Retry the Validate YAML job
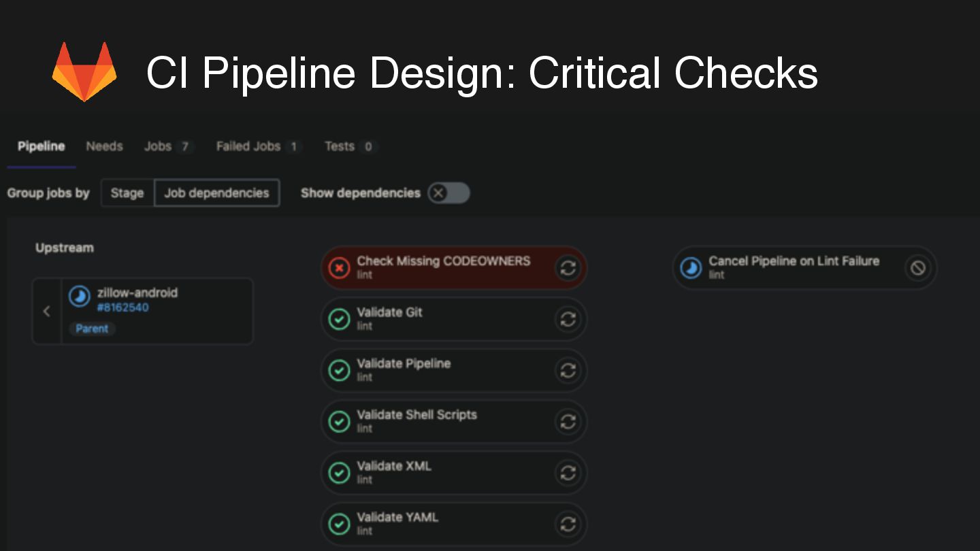This screenshot has height=551, width=980. click(x=568, y=524)
